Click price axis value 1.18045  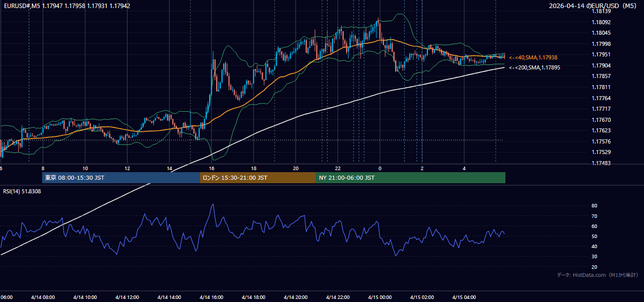point(601,33)
